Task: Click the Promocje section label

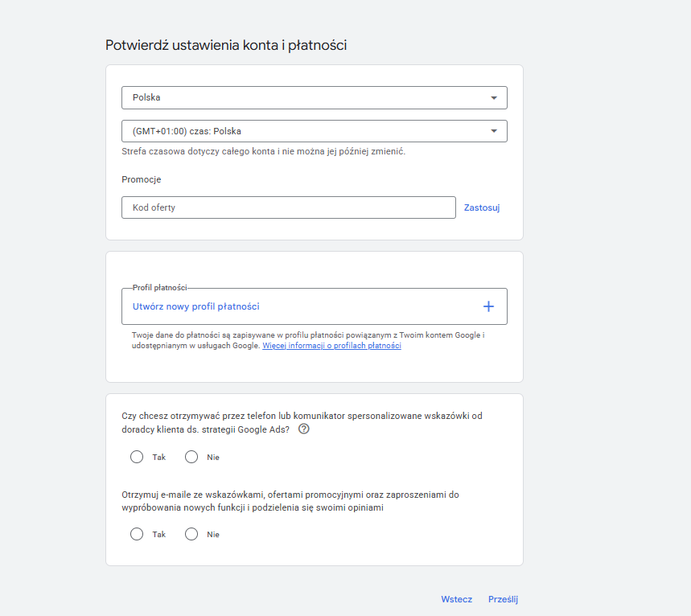Action: [142, 179]
